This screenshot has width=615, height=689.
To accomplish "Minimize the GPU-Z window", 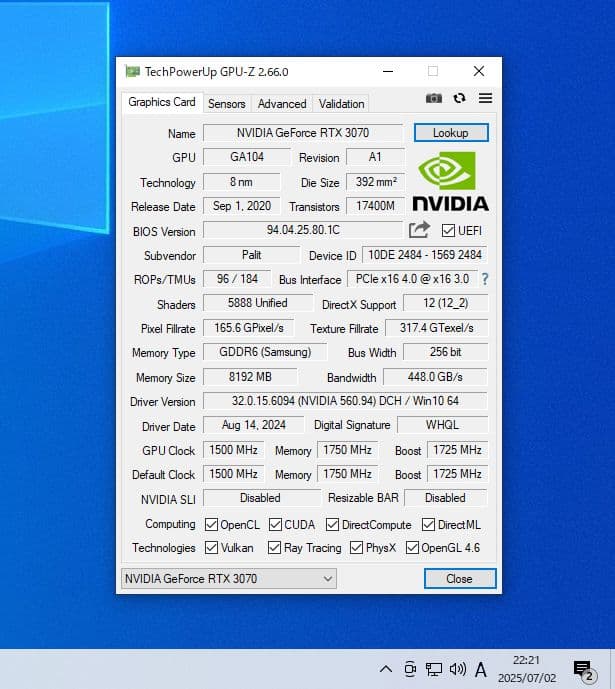I will [x=388, y=71].
